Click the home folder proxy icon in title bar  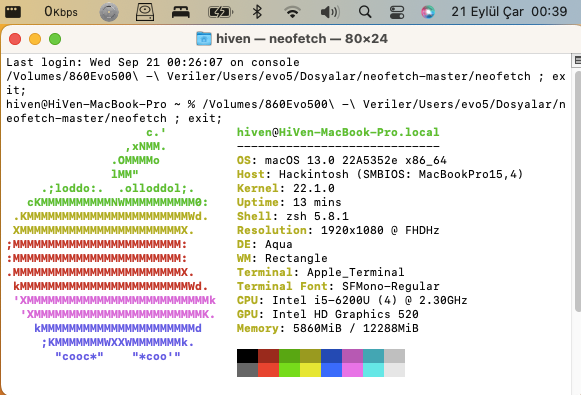click(x=204, y=39)
